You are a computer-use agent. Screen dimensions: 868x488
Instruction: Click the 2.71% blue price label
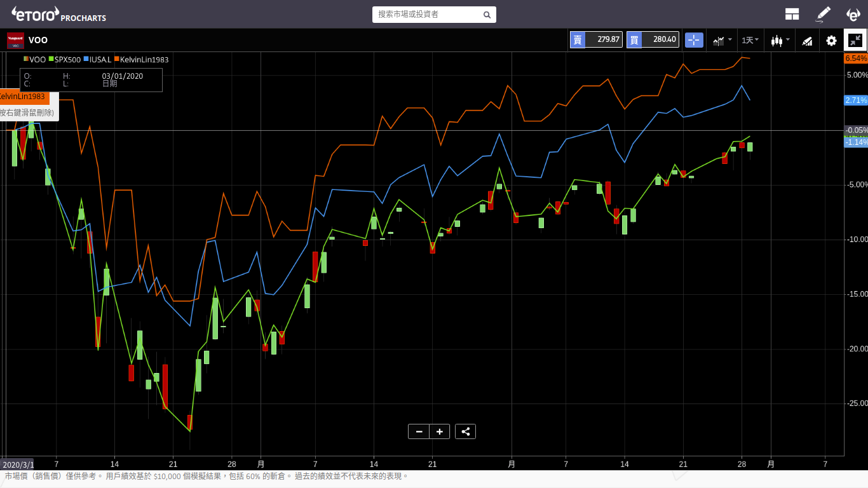click(x=856, y=100)
